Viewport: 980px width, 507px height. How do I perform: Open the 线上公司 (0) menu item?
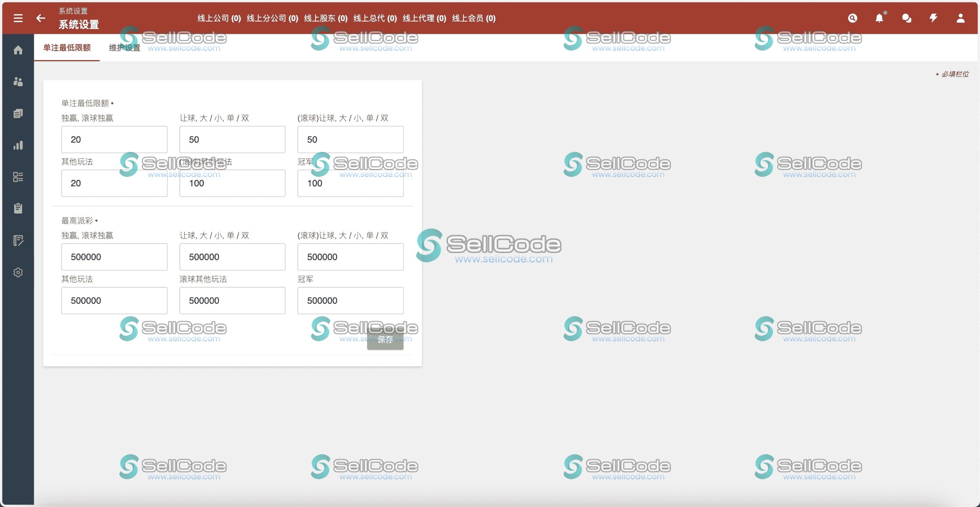tap(220, 18)
